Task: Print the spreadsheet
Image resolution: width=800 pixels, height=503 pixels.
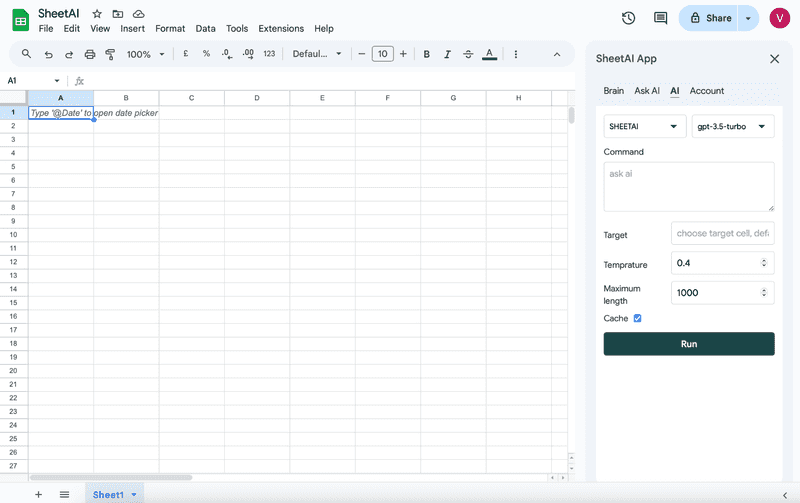Action: click(x=90, y=54)
